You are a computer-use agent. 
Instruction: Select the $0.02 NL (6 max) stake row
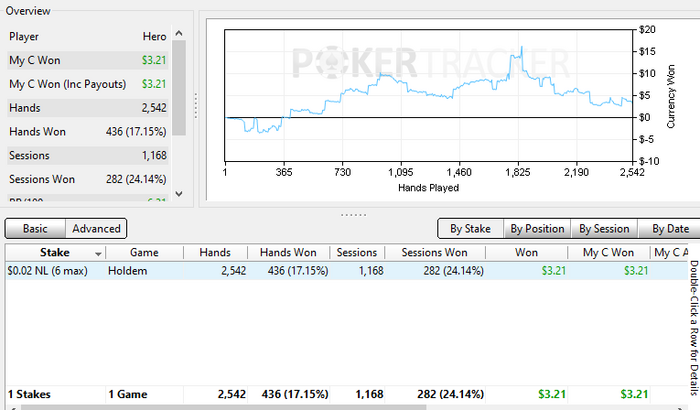346,271
